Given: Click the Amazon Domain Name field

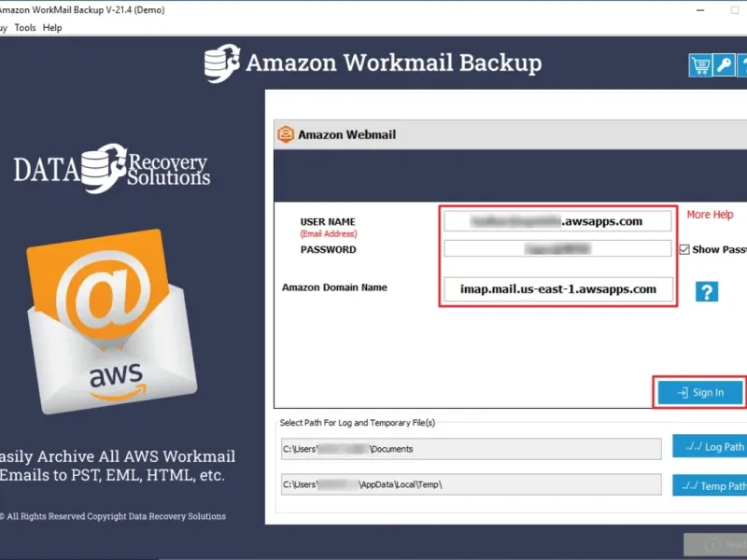Looking at the screenshot, I should [558, 289].
